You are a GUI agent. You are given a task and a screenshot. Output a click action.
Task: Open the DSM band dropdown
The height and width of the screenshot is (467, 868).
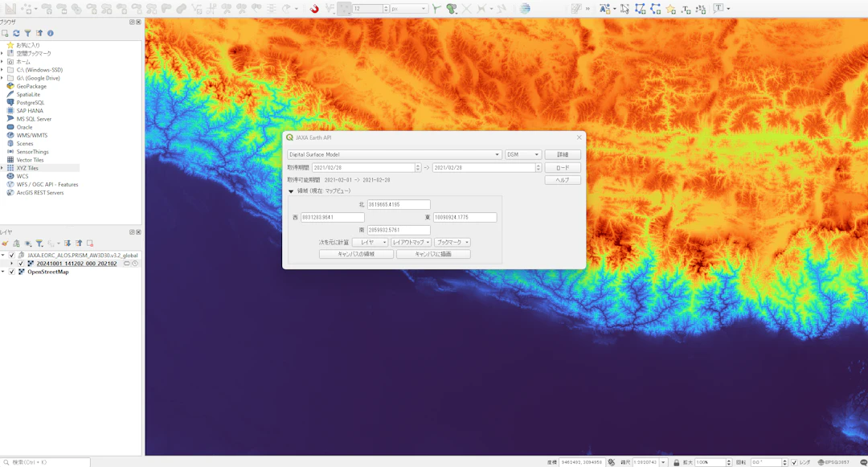(522, 154)
